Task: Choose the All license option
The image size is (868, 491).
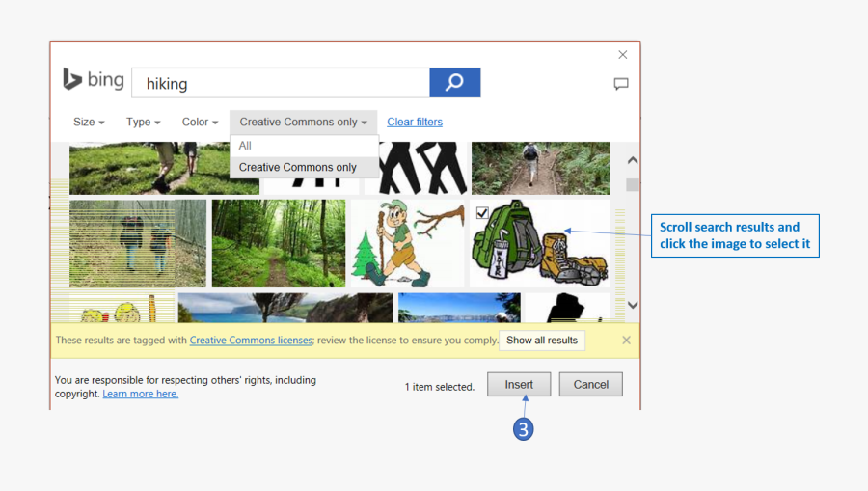Action: coord(304,146)
